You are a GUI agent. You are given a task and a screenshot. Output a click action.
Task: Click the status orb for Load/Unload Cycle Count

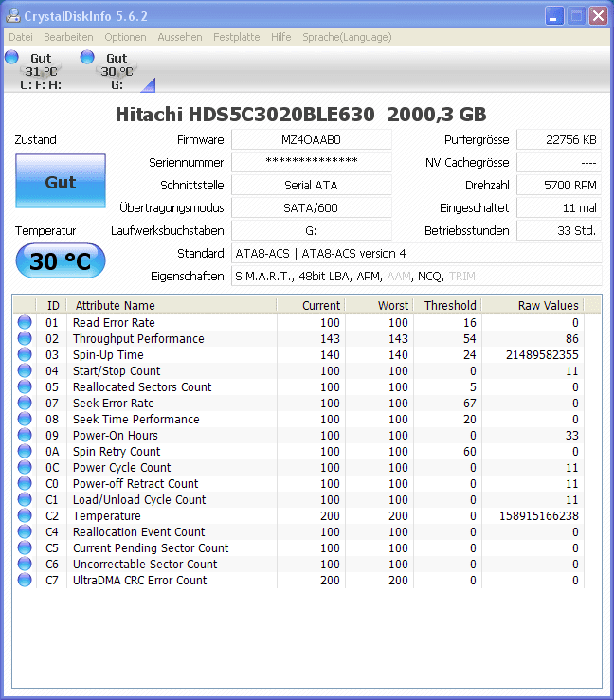click(x=25, y=499)
